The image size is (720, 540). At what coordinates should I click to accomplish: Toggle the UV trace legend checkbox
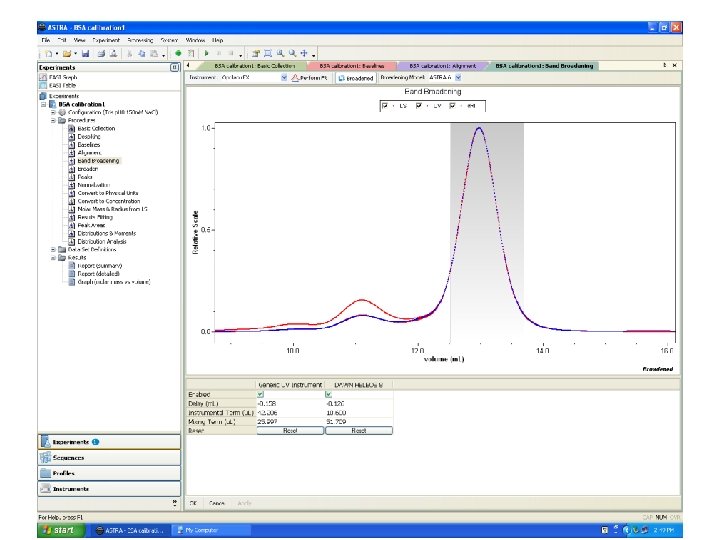click(x=419, y=106)
